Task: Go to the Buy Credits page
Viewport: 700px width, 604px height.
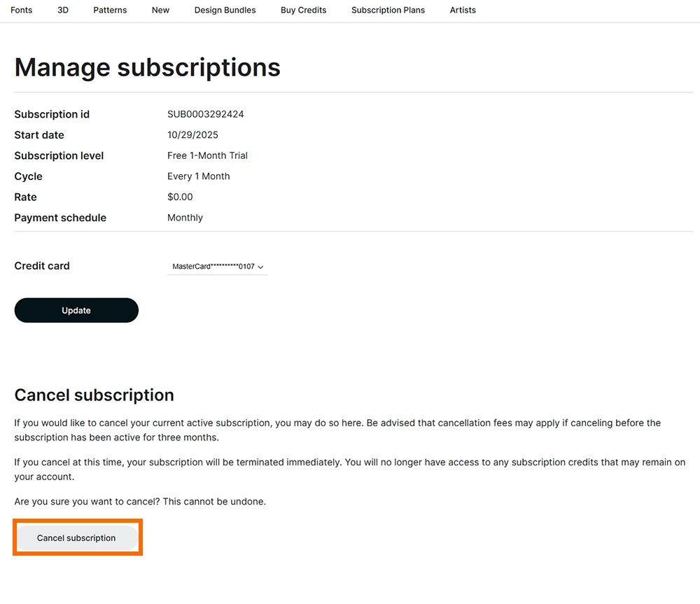Action: pos(303,10)
